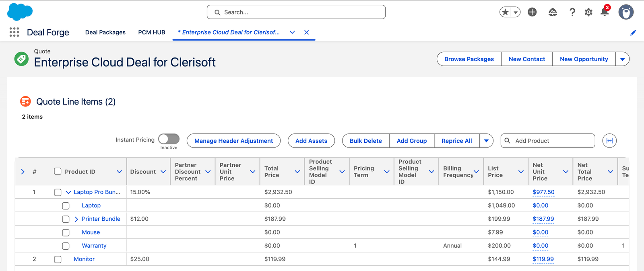Open the Global Actions plus icon
The image size is (644, 271).
pyautogui.click(x=532, y=12)
